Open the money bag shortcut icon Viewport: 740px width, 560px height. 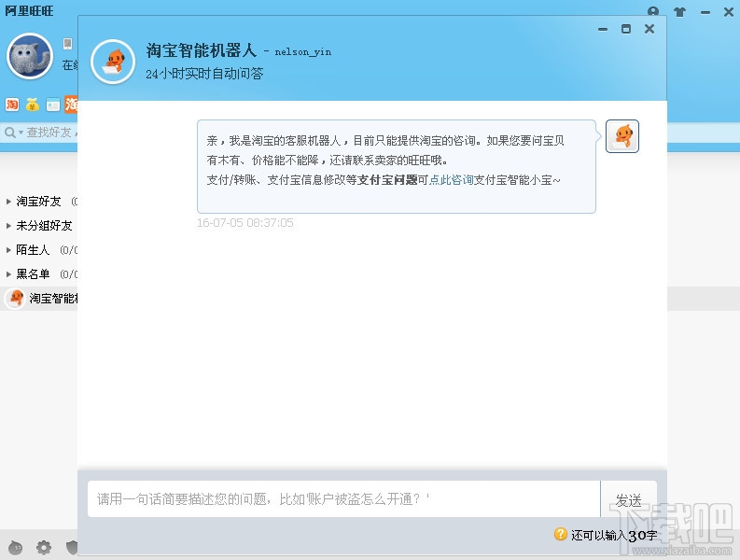[32, 105]
